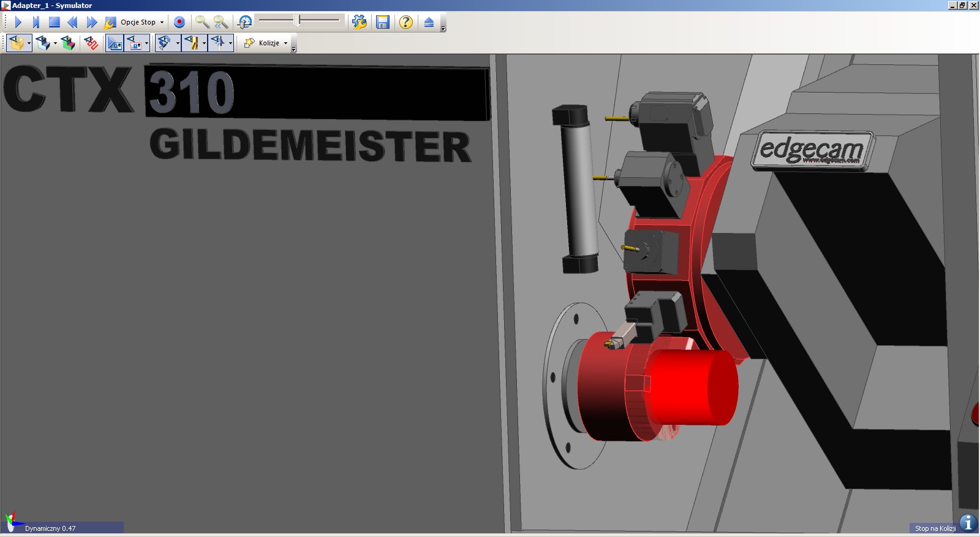Toggle the yellow milling cutter view icon

192,43
